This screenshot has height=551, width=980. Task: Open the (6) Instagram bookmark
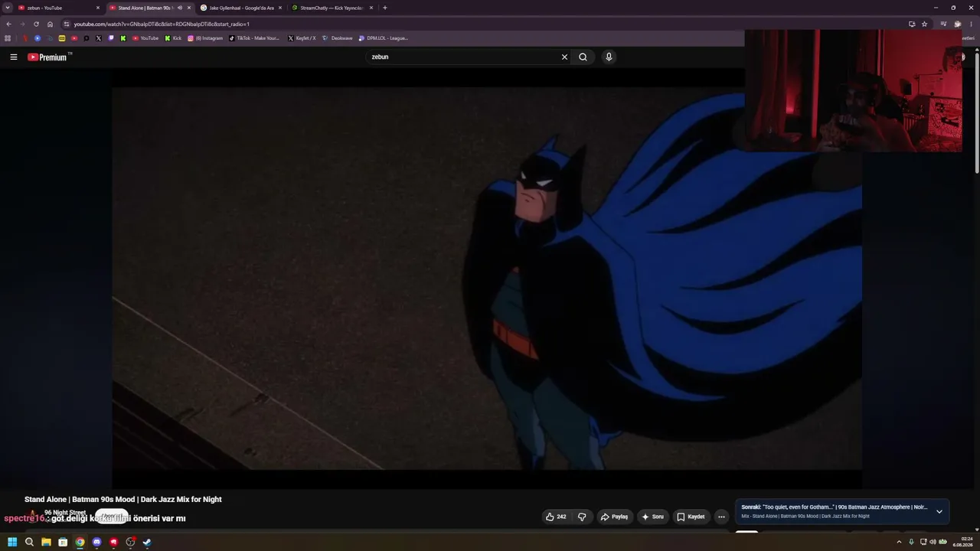(x=205, y=38)
